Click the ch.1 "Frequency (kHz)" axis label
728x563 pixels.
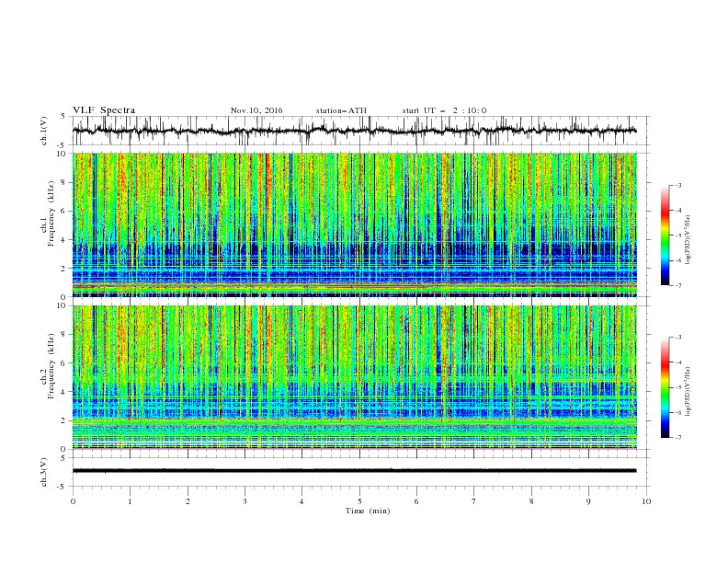pos(51,213)
